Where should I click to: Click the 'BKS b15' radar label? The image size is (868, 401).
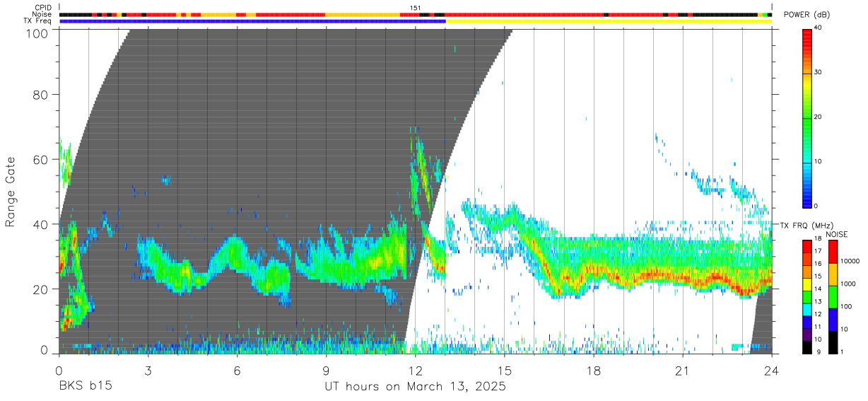tap(85, 387)
